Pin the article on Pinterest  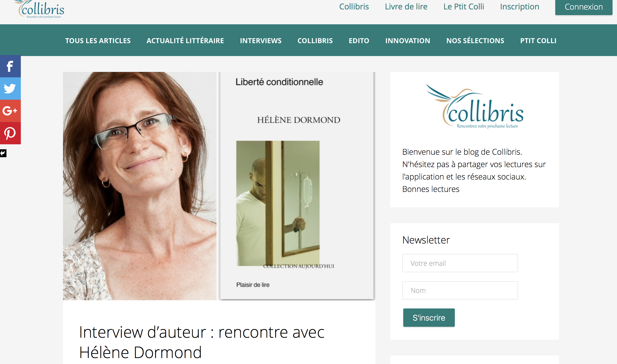pyautogui.click(x=10, y=133)
